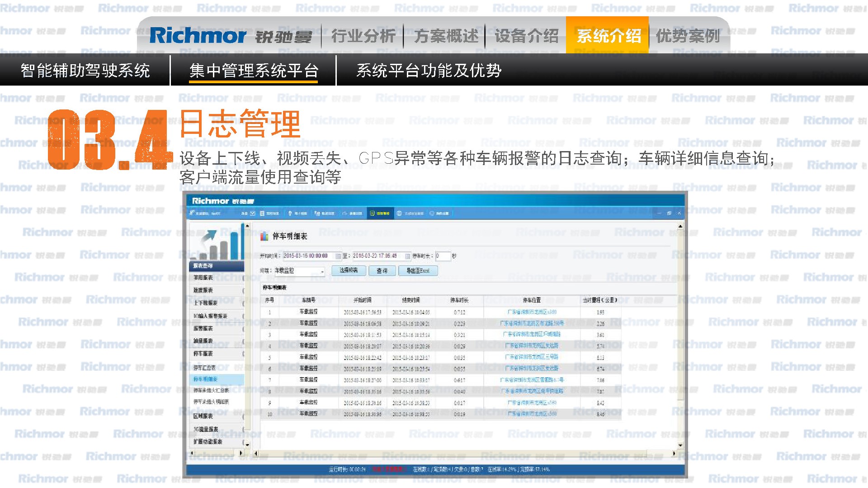The image size is (868, 488).
Task: Expand 报警报表 in sidebar
Action: (x=217, y=328)
